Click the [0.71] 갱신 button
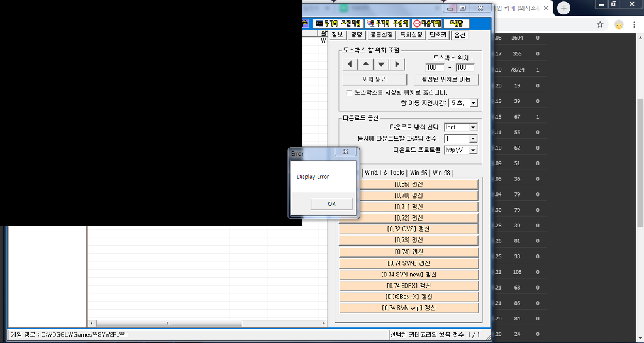This screenshot has height=343, width=644. 409,207
